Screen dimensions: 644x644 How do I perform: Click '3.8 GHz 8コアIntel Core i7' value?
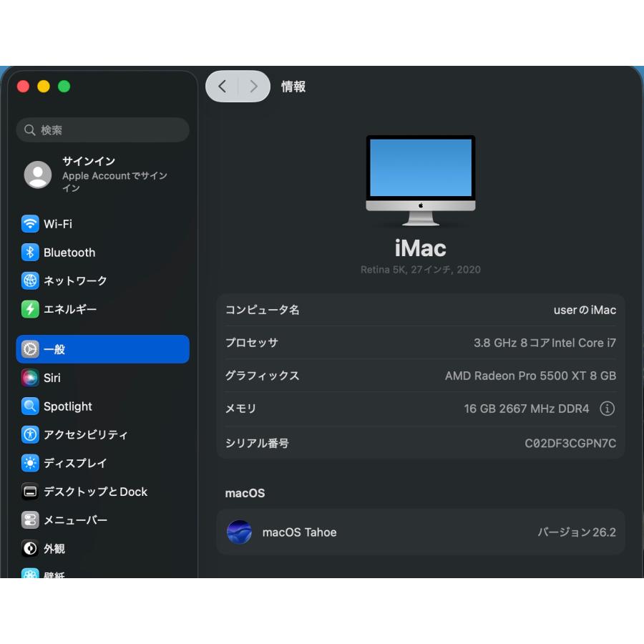pos(545,343)
